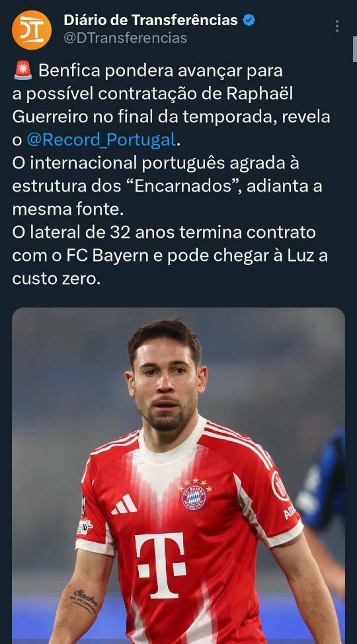Tap the Adidas logo on the shirt
The image size is (357, 644).
tap(124, 505)
